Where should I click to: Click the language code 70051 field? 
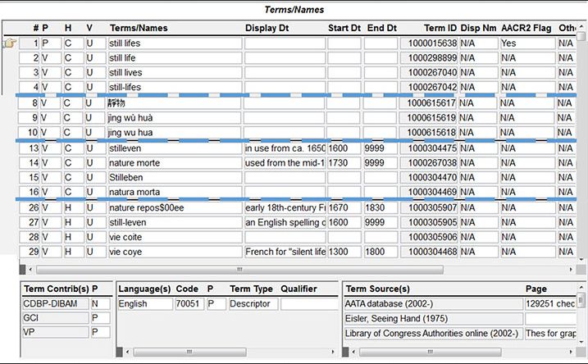click(x=189, y=303)
